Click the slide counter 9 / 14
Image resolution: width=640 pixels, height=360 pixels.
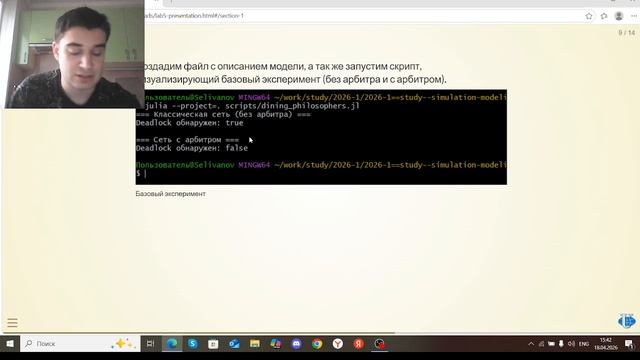(627, 33)
